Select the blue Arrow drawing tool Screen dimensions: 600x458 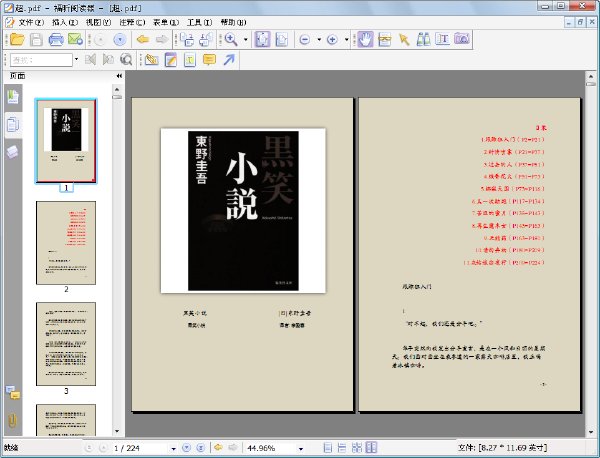tap(229, 60)
